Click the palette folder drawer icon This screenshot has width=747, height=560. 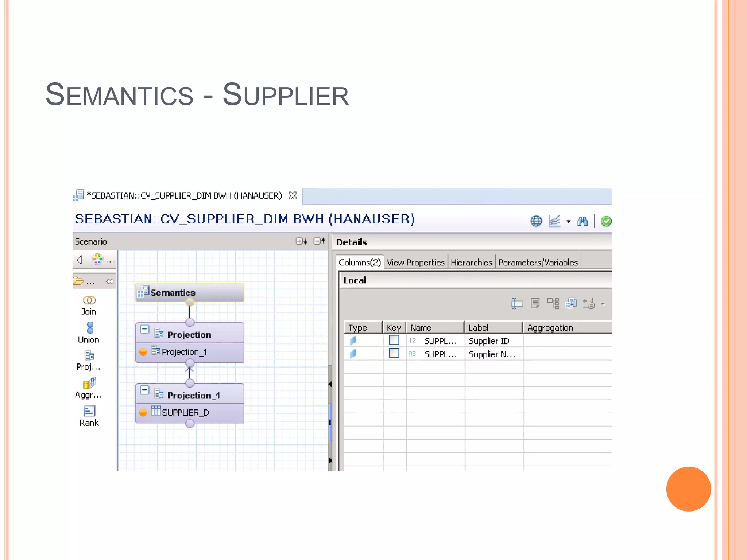[78, 281]
